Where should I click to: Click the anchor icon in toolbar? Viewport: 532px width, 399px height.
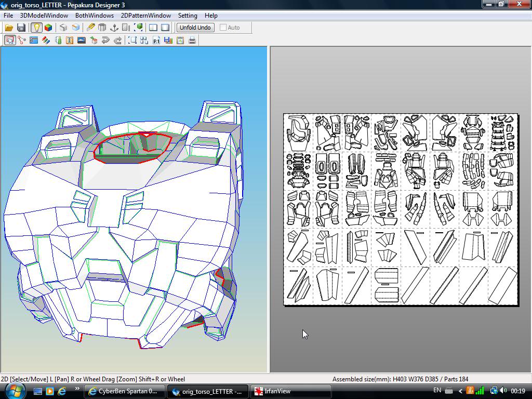tap(114, 28)
